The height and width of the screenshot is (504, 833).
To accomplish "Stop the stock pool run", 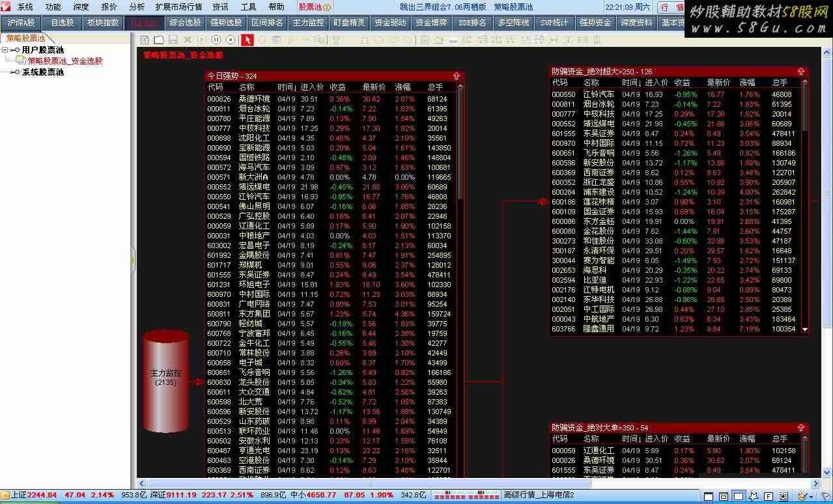I will (x=230, y=40).
